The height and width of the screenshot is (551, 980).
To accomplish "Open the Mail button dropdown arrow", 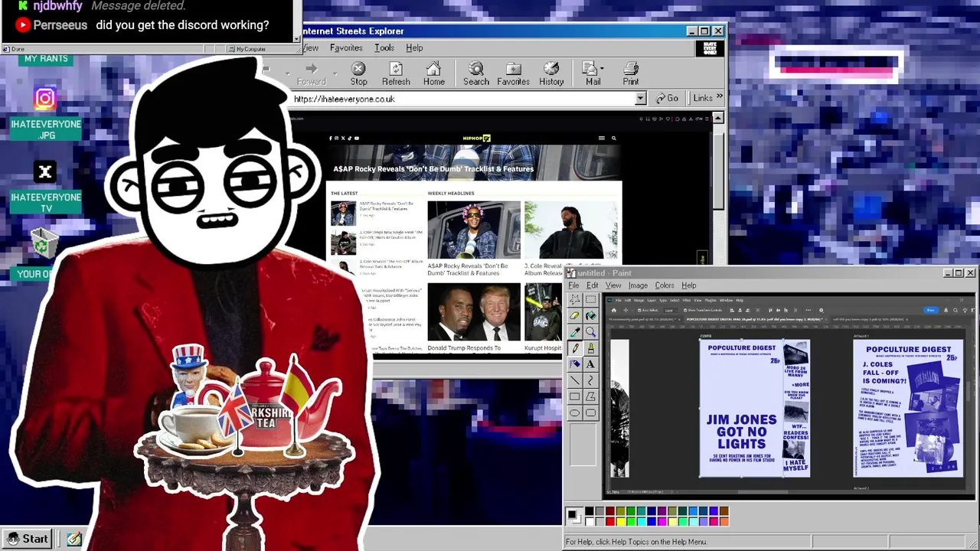I will click(x=603, y=69).
